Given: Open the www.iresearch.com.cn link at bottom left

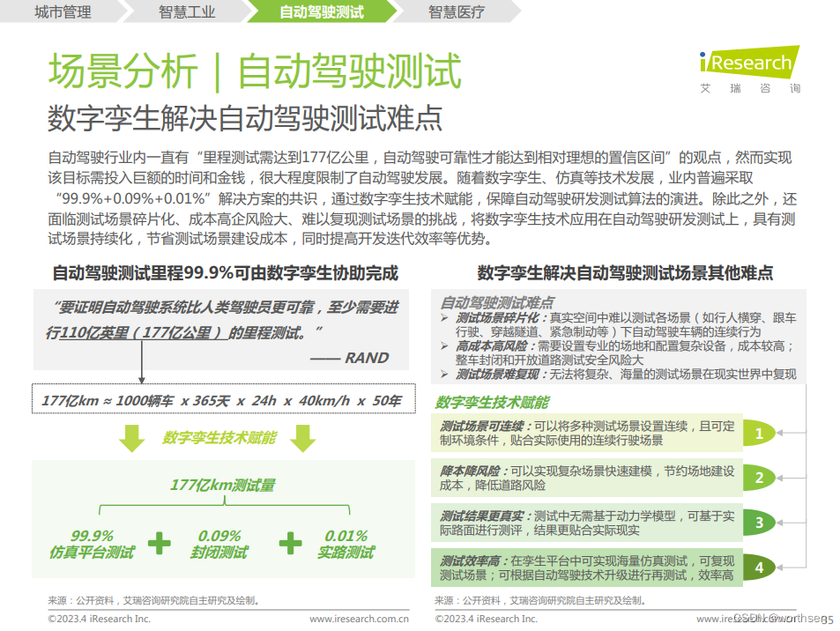Looking at the screenshot, I should 359,620.
